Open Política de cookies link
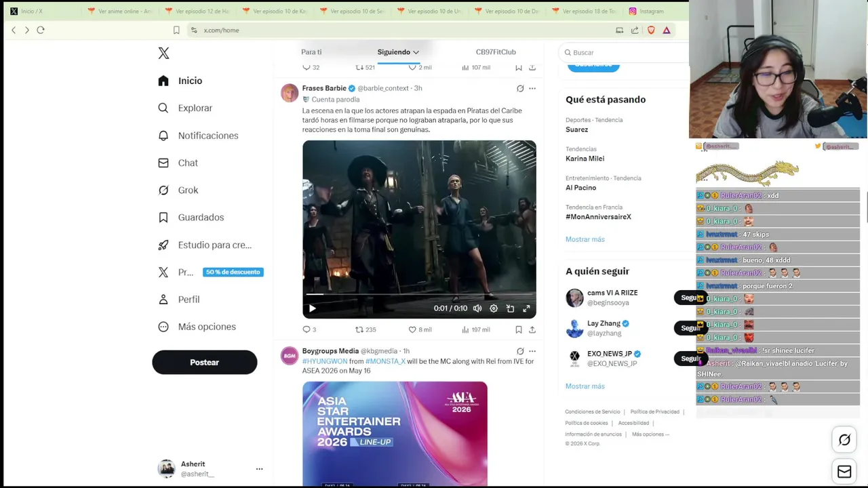Viewport: 868px width, 488px height. point(587,423)
